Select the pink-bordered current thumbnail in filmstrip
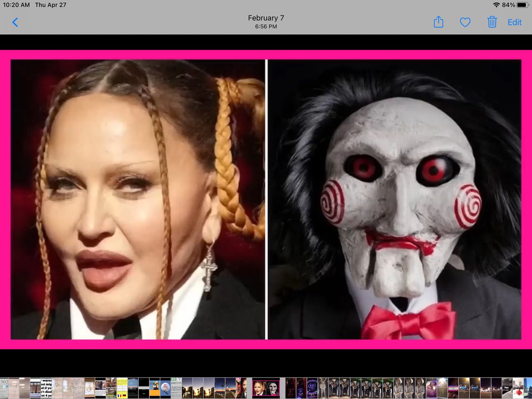This screenshot has width=532, height=399. [x=266, y=387]
